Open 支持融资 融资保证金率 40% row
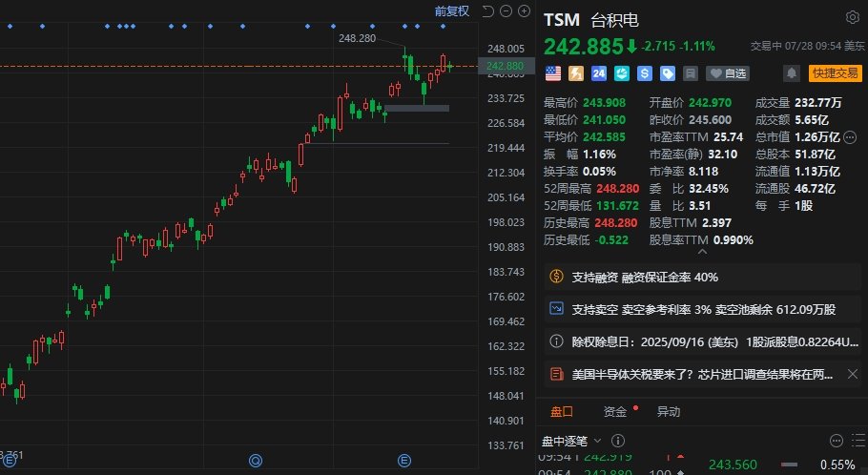This screenshot has height=475, width=868. pyautogui.click(x=702, y=277)
